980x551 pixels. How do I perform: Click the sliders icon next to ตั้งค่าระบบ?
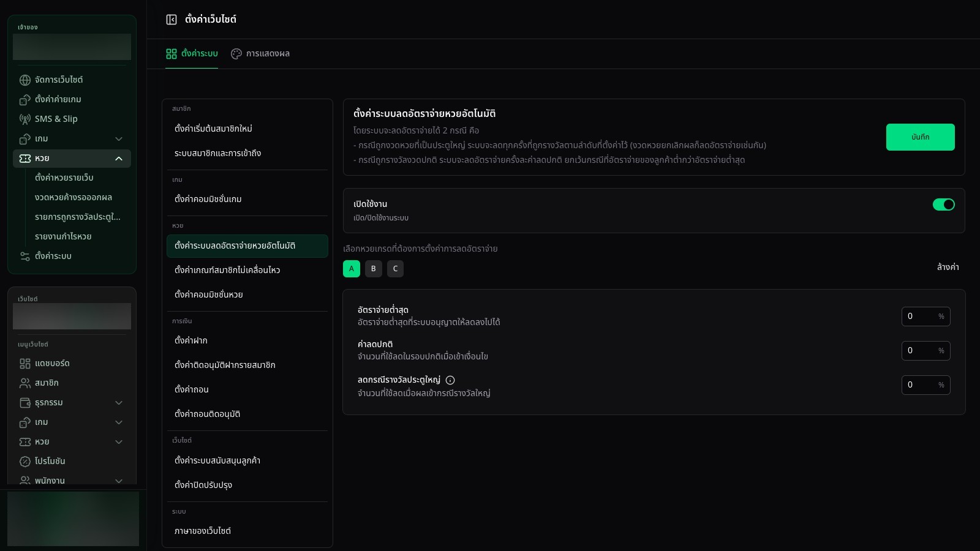(25, 257)
